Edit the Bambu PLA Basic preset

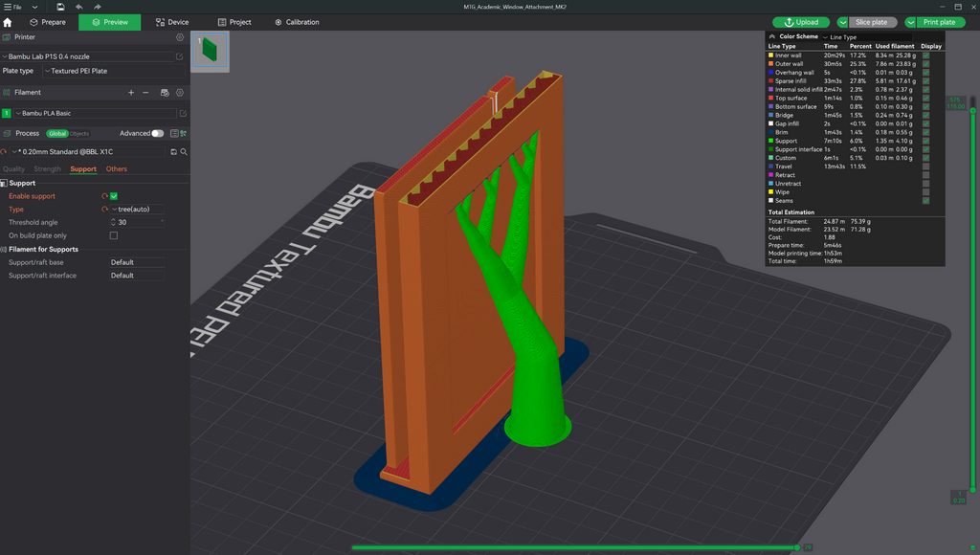183,114
